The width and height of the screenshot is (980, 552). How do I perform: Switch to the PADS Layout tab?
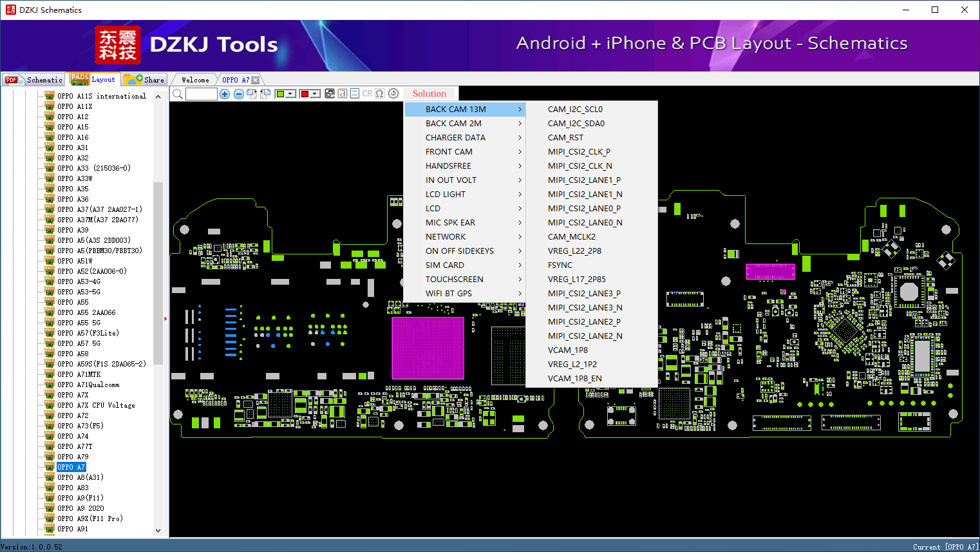coord(93,79)
